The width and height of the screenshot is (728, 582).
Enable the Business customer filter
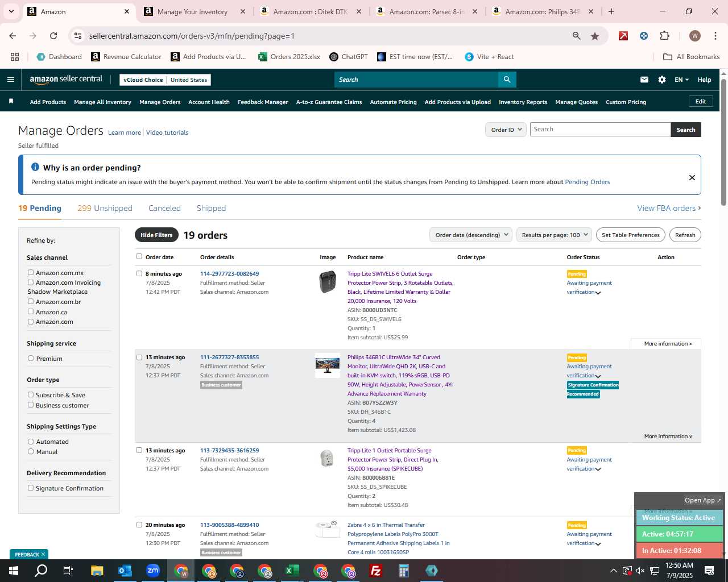point(31,405)
